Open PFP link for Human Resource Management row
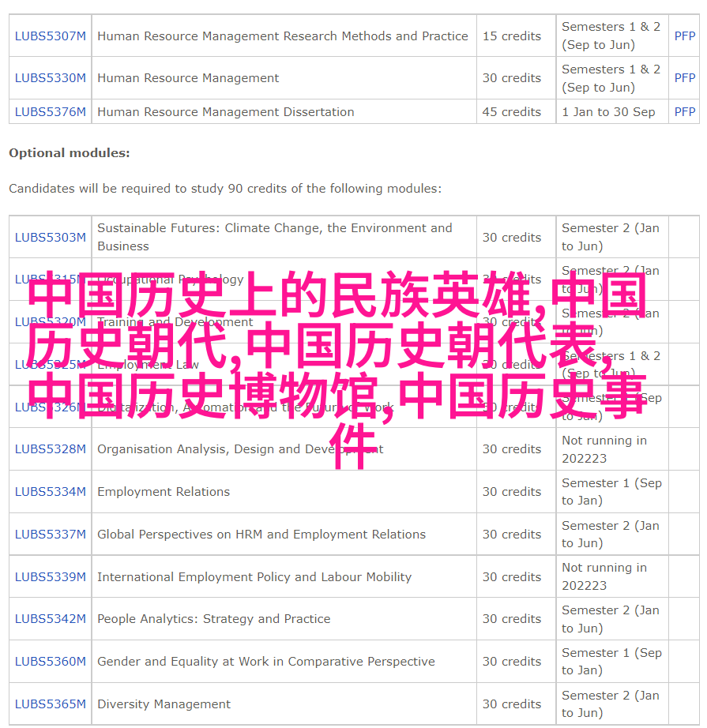Image resolution: width=707 pixels, height=728 pixels. pyautogui.click(x=684, y=78)
